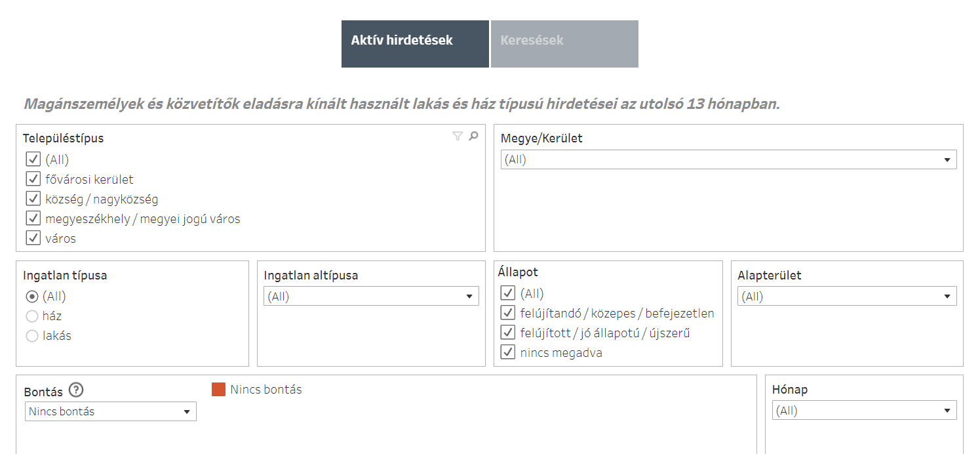The image size is (980, 454).
Task: Expand the Hónap dropdown
Action: point(864,411)
